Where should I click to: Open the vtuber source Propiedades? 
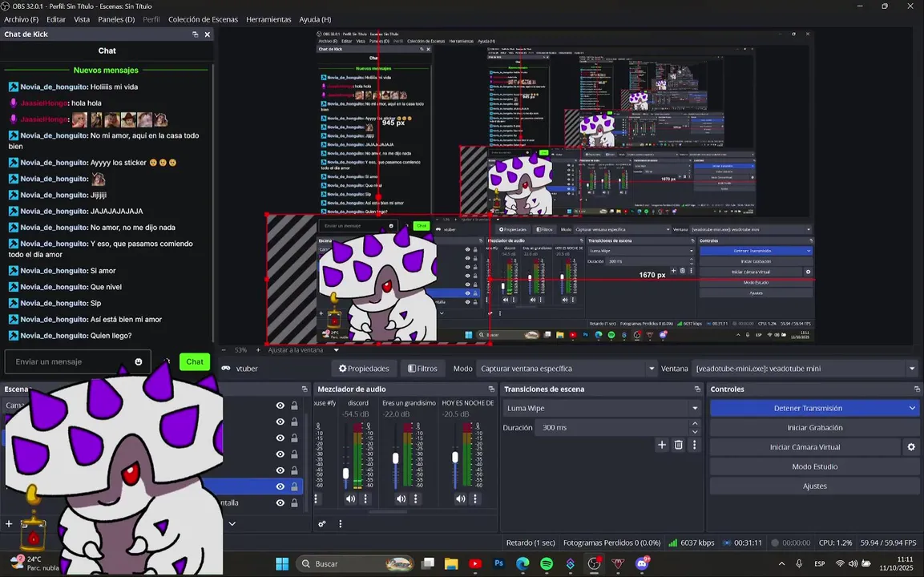364,369
